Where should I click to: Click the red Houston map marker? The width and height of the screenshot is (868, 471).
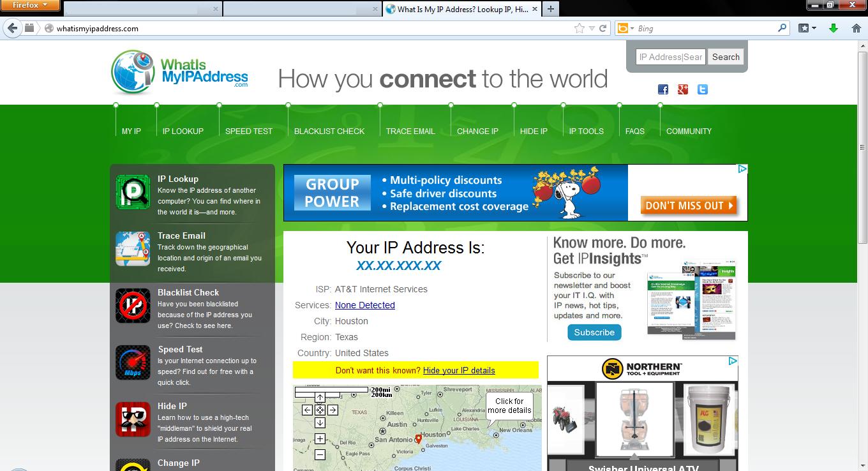[418, 438]
